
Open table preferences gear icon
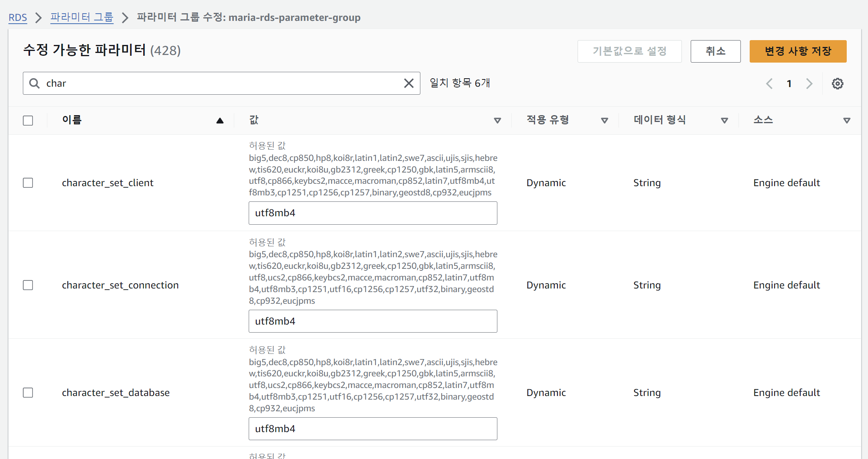(837, 83)
